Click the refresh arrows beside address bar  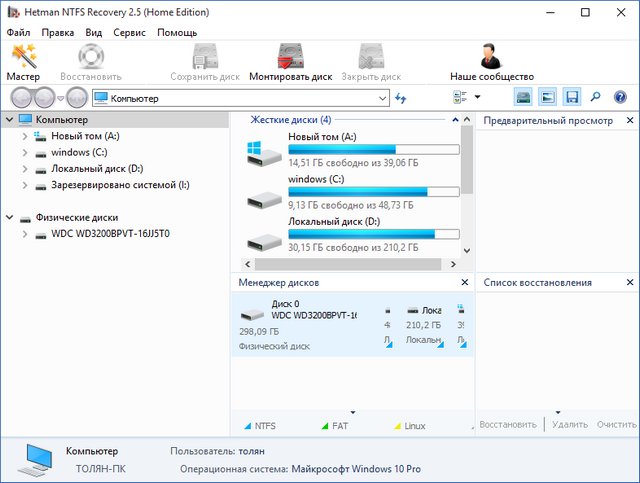[402, 98]
